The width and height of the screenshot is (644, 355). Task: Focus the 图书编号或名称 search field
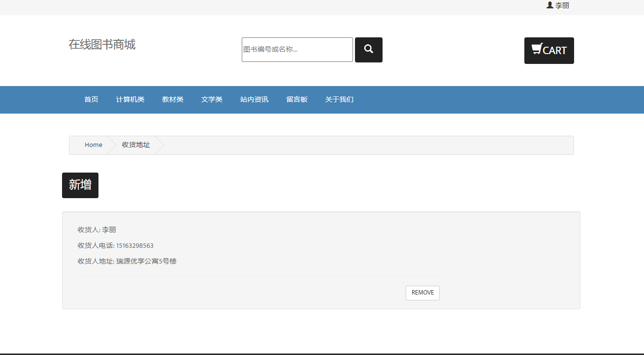click(x=297, y=50)
